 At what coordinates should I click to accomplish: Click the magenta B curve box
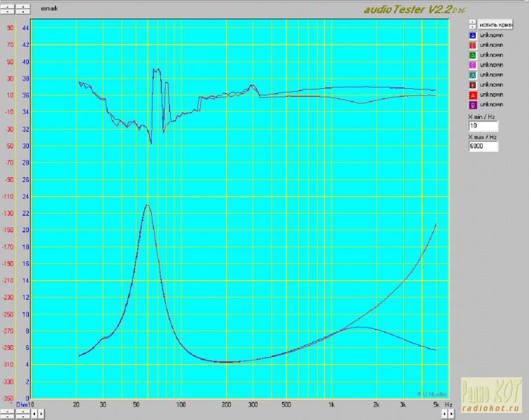pos(473,64)
